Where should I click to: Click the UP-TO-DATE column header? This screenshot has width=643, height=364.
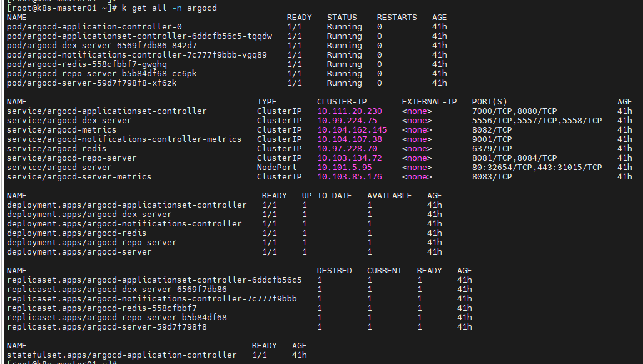tap(327, 196)
